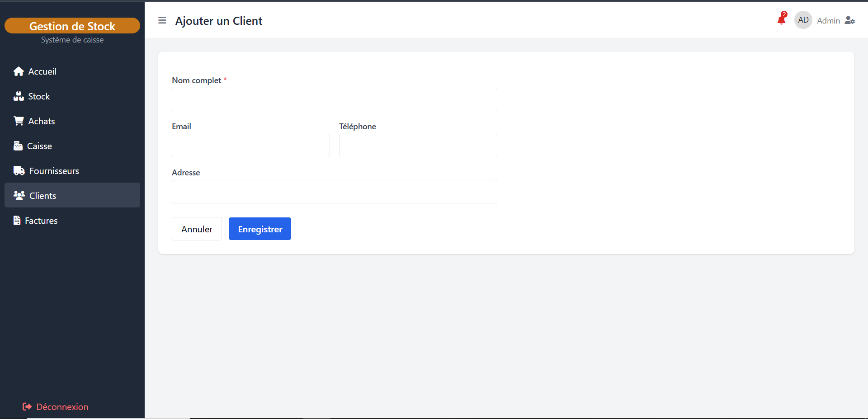The height and width of the screenshot is (419, 868).
Task: Cancel with the Annuler button
Action: (197, 229)
